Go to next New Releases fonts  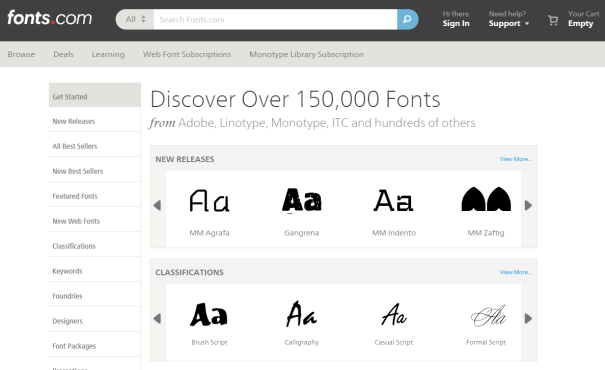tap(529, 205)
